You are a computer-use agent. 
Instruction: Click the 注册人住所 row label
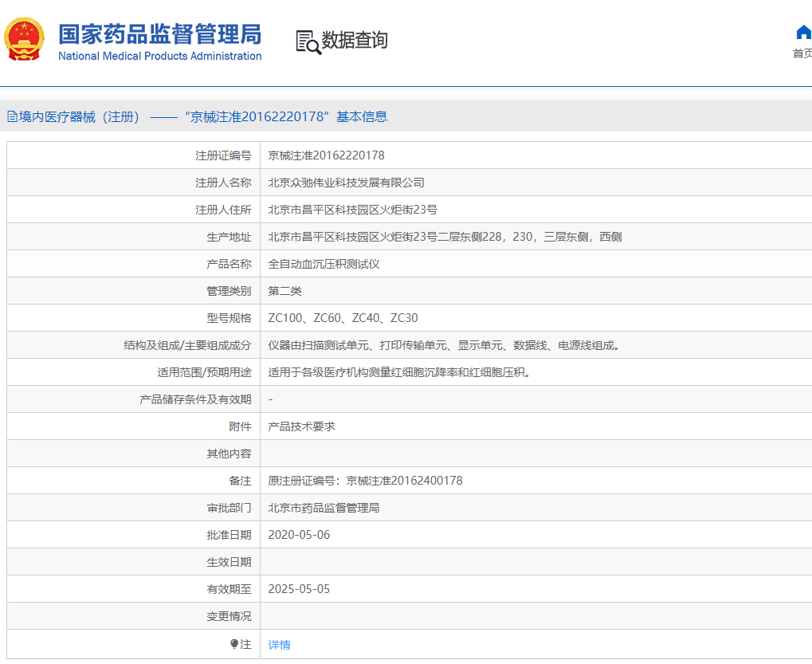(x=223, y=210)
